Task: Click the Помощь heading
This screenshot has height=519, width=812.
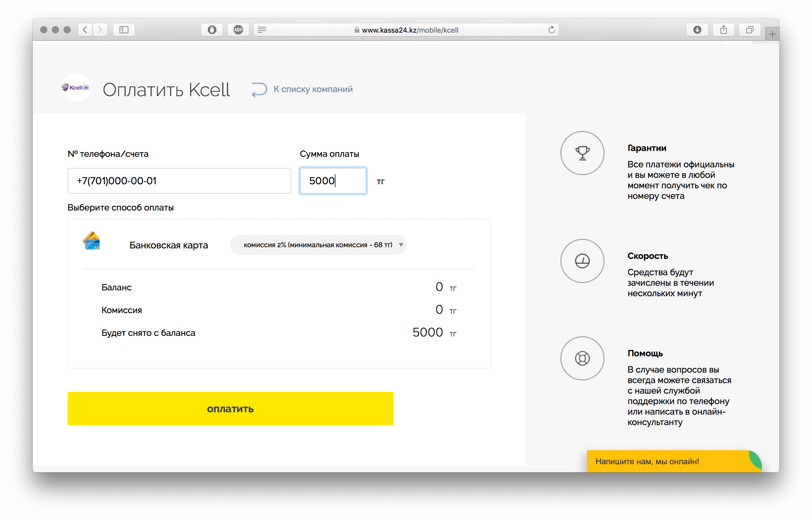Action: pyautogui.click(x=645, y=353)
